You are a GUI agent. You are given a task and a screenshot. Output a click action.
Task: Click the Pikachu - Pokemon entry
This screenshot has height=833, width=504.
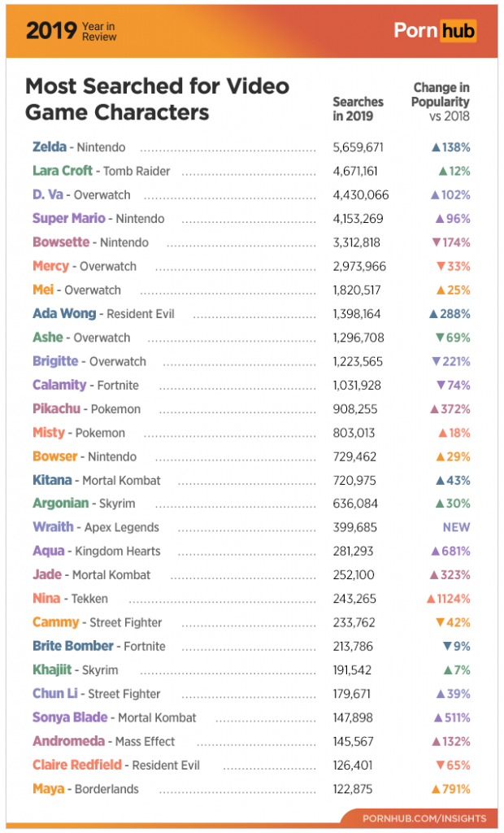click(86, 409)
